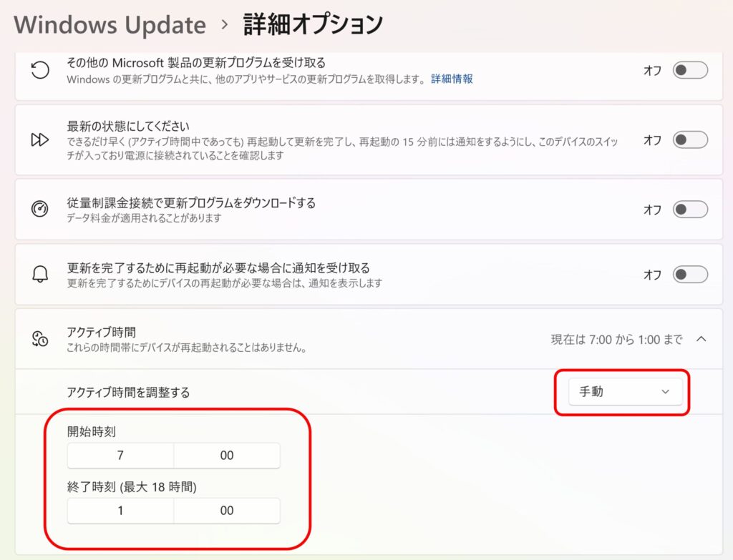Click the breadcrumb separator chevron
This screenshot has height=560, width=733.
click(x=225, y=24)
